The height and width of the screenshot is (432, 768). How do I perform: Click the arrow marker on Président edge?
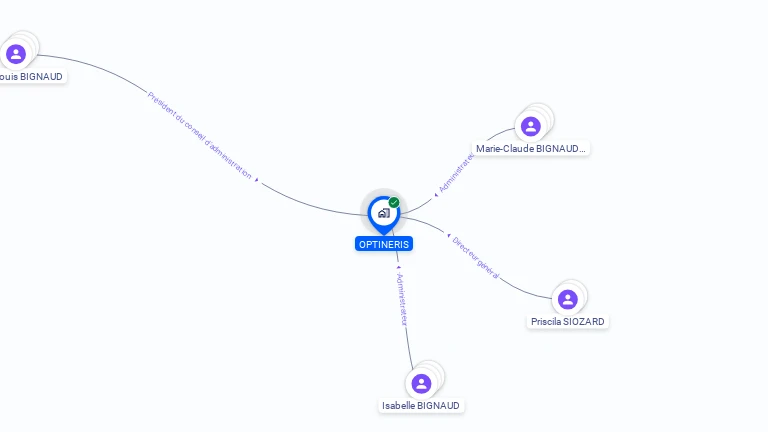[x=257, y=180]
